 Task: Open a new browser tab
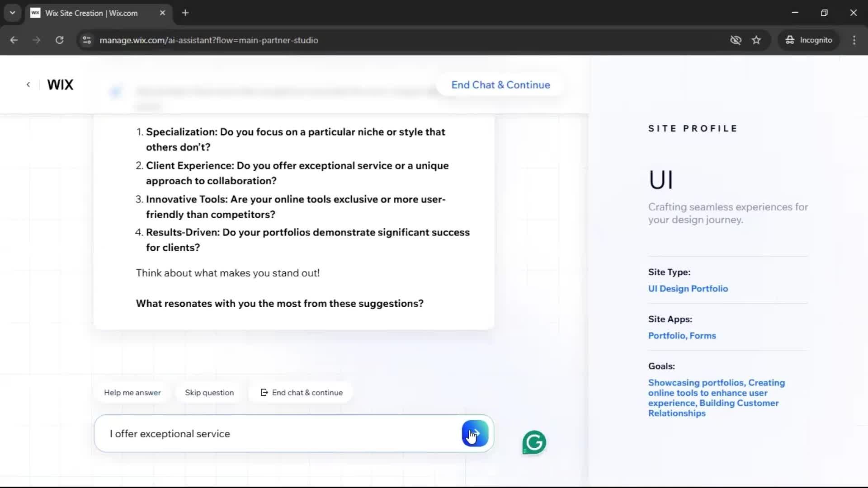point(185,13)
